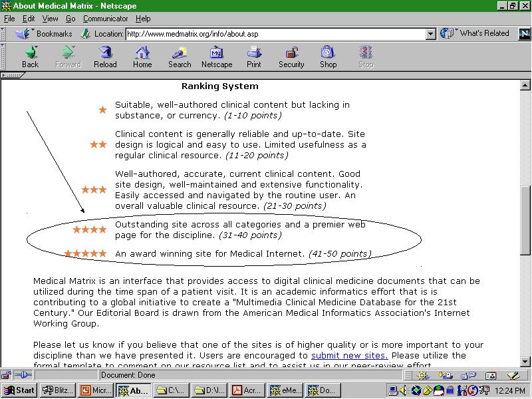Open Newsgroups from the component bar
Viewport: 532px width, 399px height.
pyautogui.click(x=469, y=375)
